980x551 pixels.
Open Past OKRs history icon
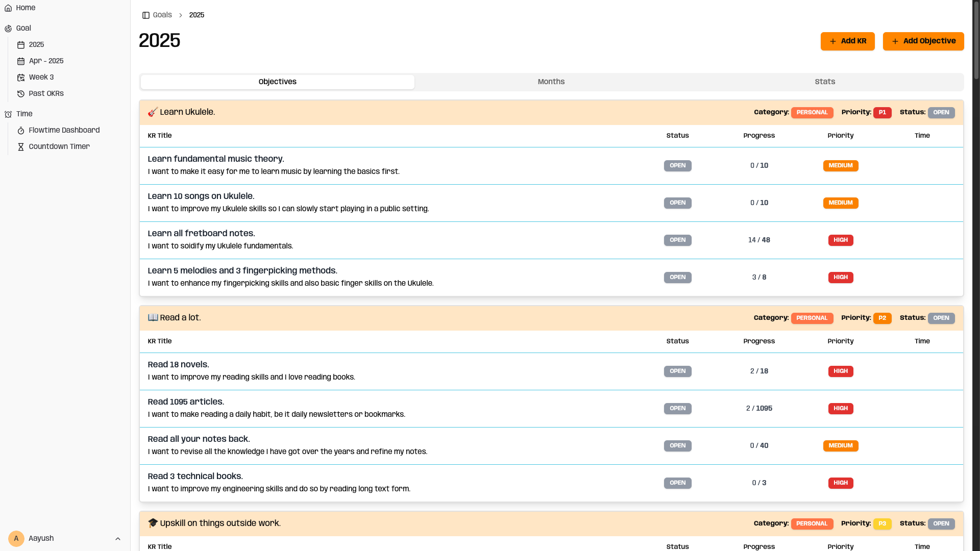21,94
